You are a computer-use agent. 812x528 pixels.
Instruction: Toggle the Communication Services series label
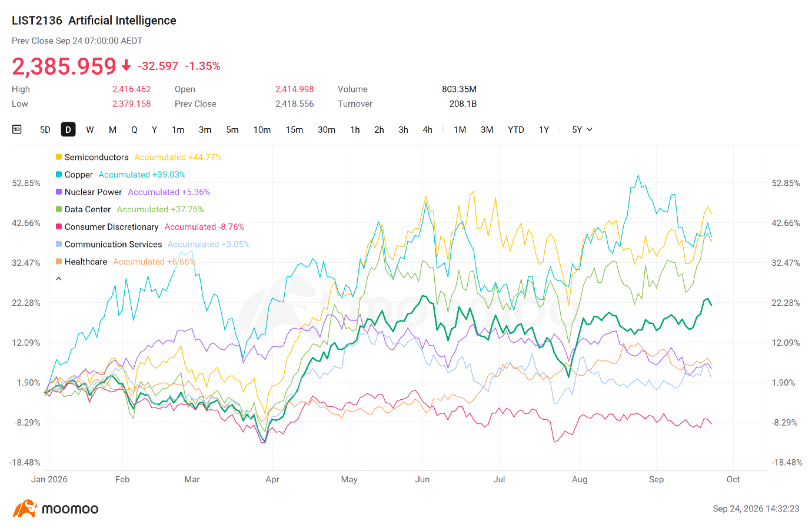(113, 244)
